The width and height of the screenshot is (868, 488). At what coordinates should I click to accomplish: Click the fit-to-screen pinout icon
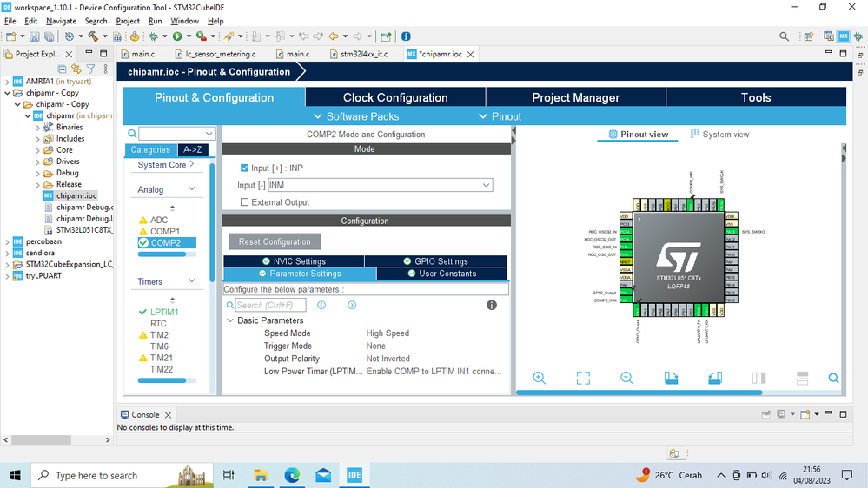coord(583,378)
